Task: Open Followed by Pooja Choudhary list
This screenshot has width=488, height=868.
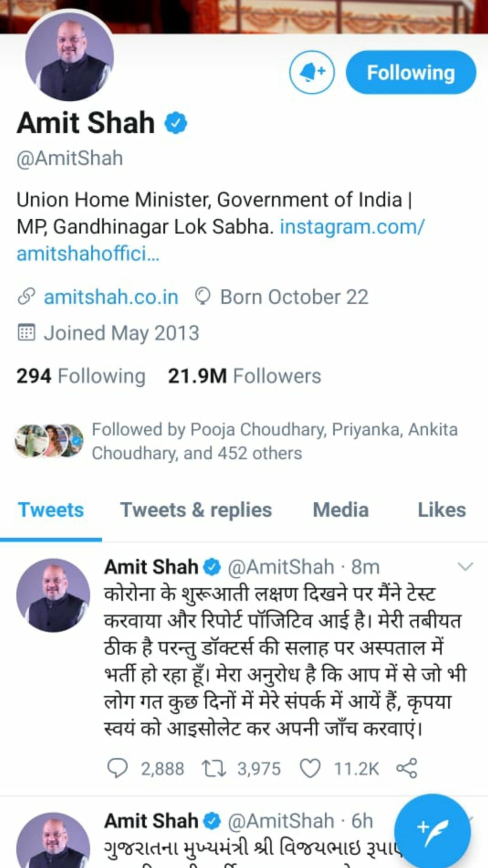Action: 274,441
